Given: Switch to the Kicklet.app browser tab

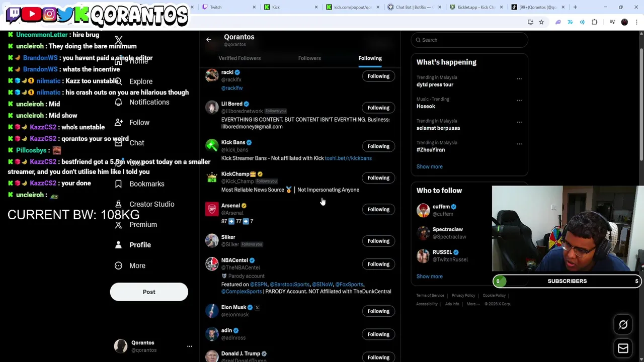Looking at the screenshot, I should [x=476, y=7].
